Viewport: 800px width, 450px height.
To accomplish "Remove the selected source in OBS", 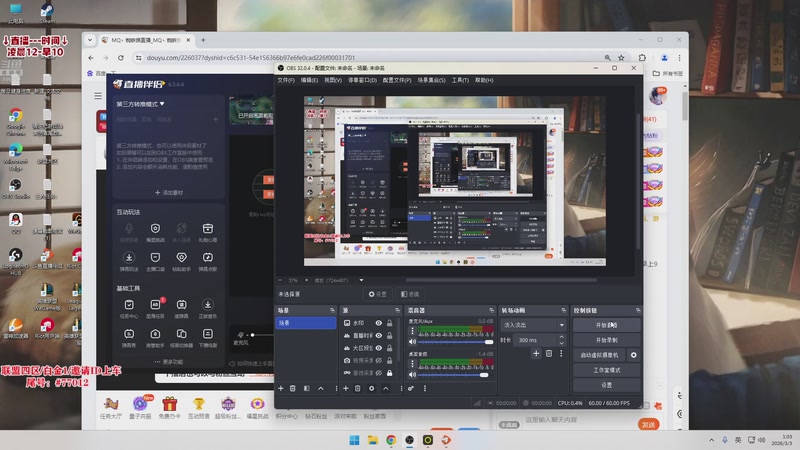I will (358, 388).
